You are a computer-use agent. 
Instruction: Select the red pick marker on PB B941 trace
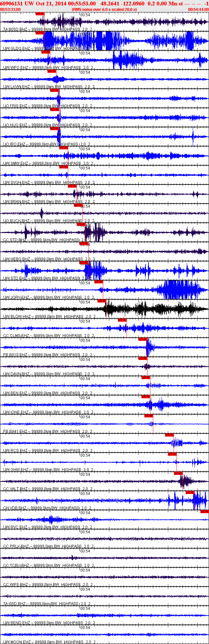pos(149,416)
